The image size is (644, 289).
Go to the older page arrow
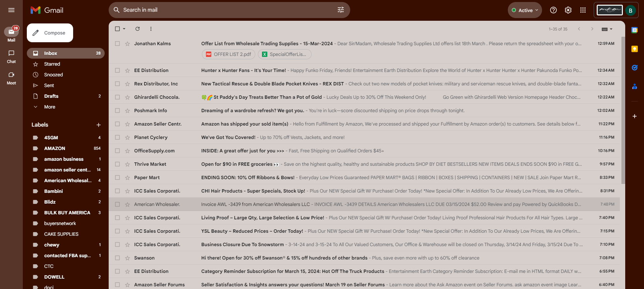[x=592, y=29]
